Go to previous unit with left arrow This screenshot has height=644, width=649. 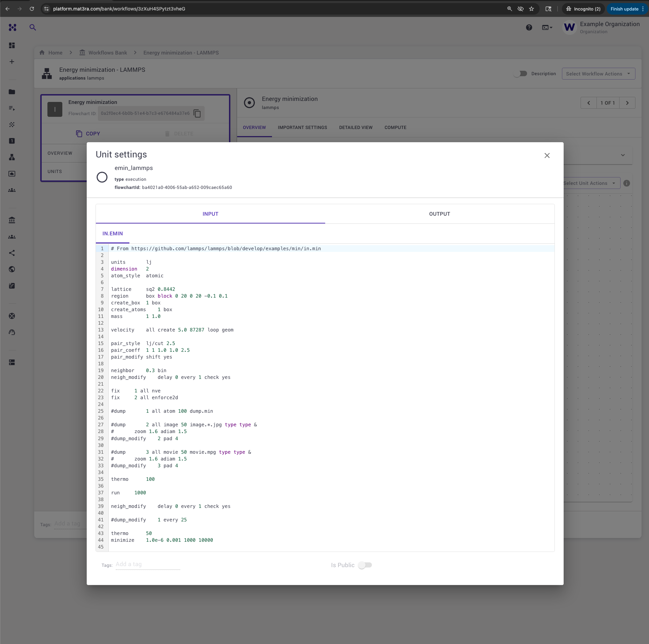coord(589,103)
